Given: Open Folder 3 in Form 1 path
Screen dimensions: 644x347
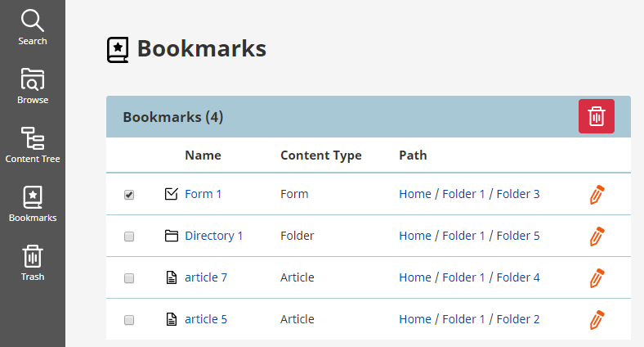Looking at the screenshot, I should pyautogui.click(x=518, y=194).
